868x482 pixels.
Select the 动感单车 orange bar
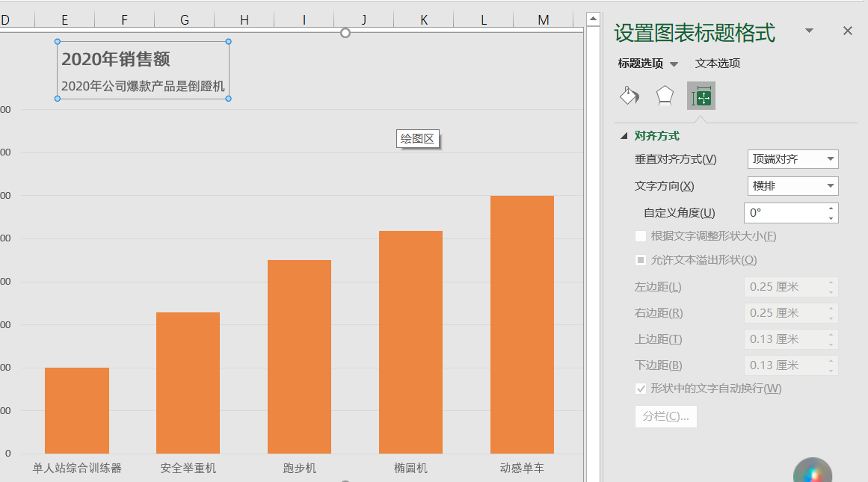tap(522, 324)
